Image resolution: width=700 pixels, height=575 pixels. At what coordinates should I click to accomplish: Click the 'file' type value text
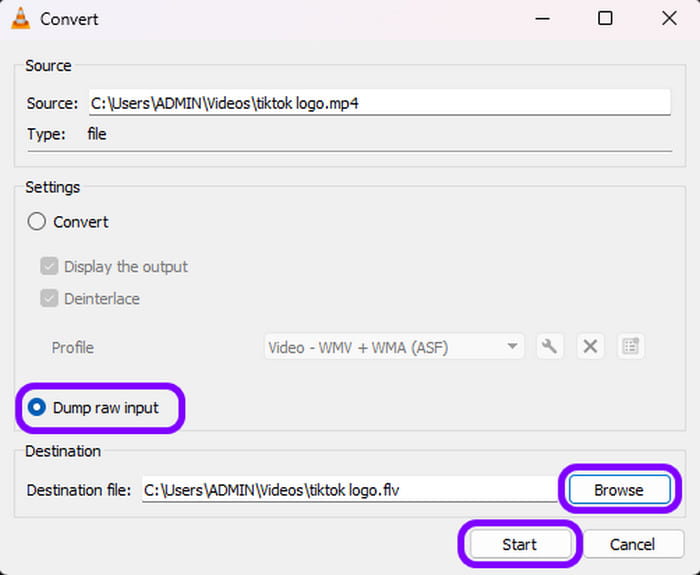pos(97,134)
